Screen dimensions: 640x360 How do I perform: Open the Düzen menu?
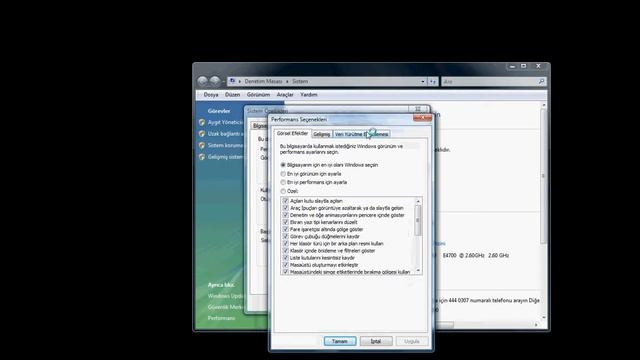tap(232, 95)
